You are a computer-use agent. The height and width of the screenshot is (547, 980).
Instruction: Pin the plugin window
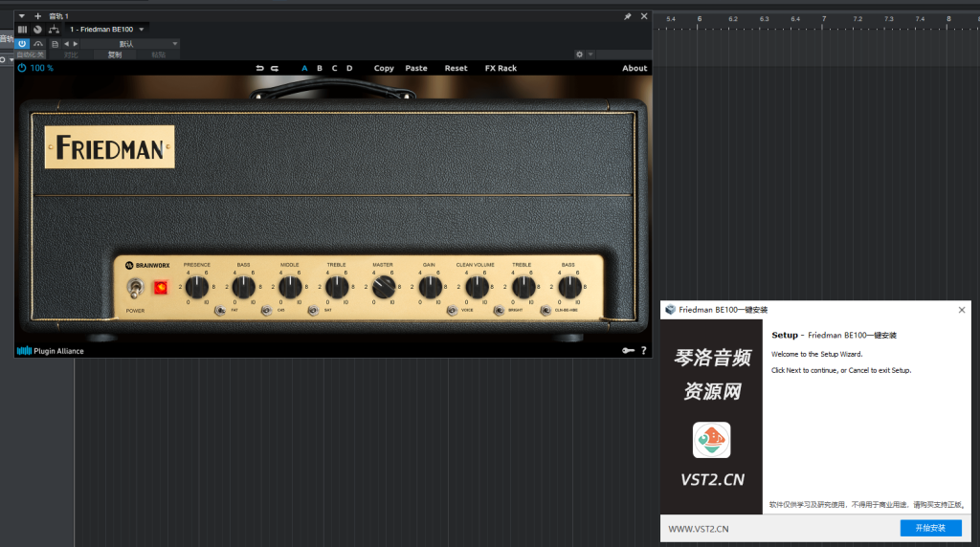tap(627, 16)
